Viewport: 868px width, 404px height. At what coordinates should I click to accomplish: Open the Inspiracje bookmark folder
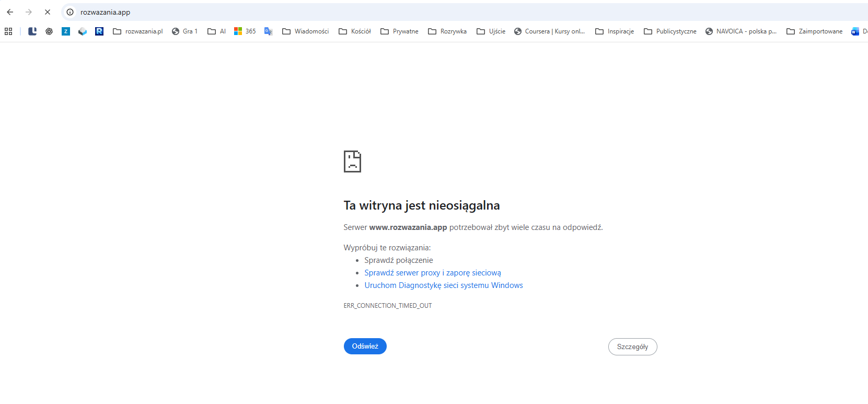pos(615,31)
